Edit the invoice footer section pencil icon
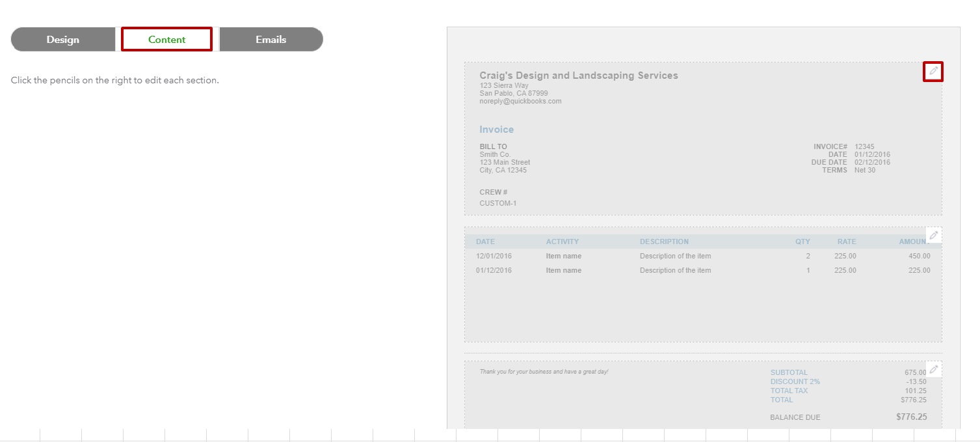 click(934, 368)
